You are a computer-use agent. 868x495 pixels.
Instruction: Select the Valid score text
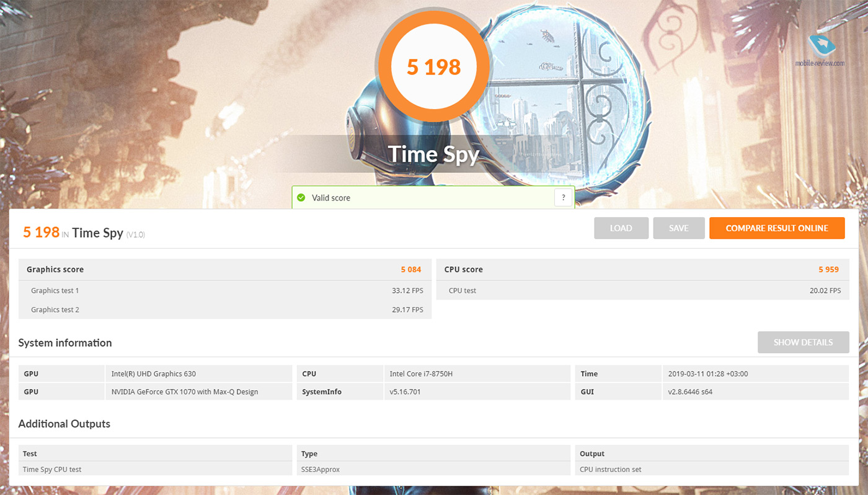pos(331,198)
